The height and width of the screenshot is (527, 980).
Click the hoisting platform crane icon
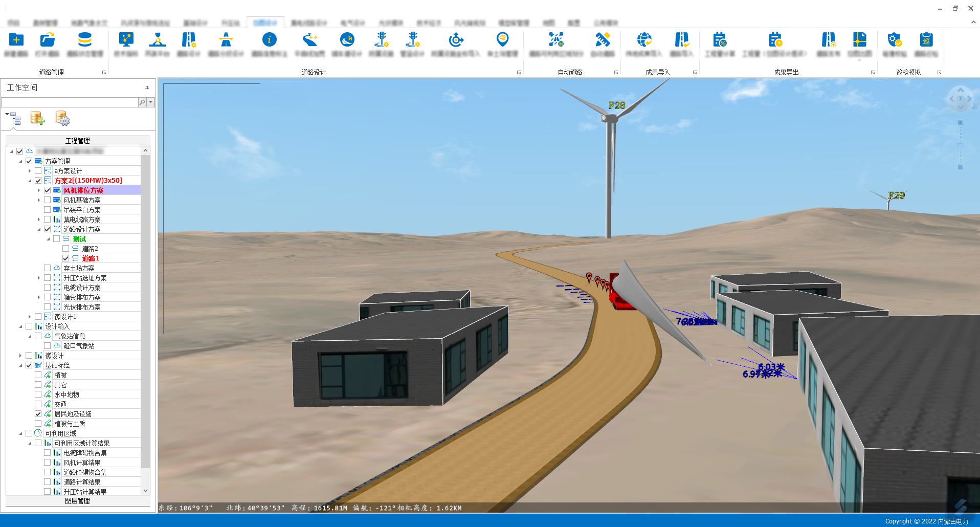[x=157, y=40]
